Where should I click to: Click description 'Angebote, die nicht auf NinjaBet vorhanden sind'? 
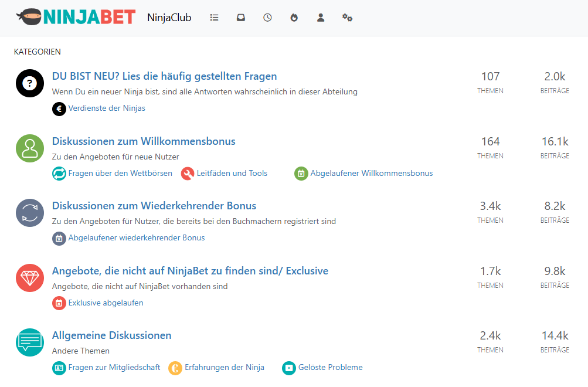tap(140, 287)
